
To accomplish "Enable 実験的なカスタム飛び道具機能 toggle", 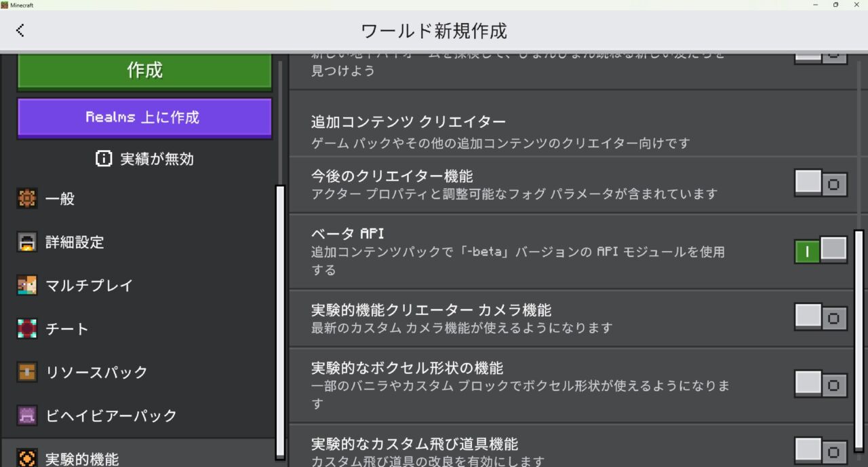I will click(821, 451).
